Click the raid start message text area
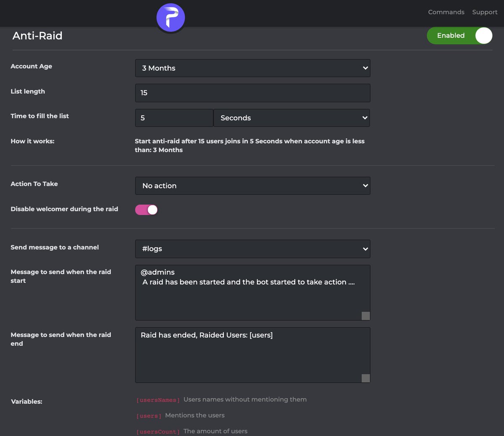The height and width of the screenshot is (436, 504). pyautogui.click(x=252, y=293)
